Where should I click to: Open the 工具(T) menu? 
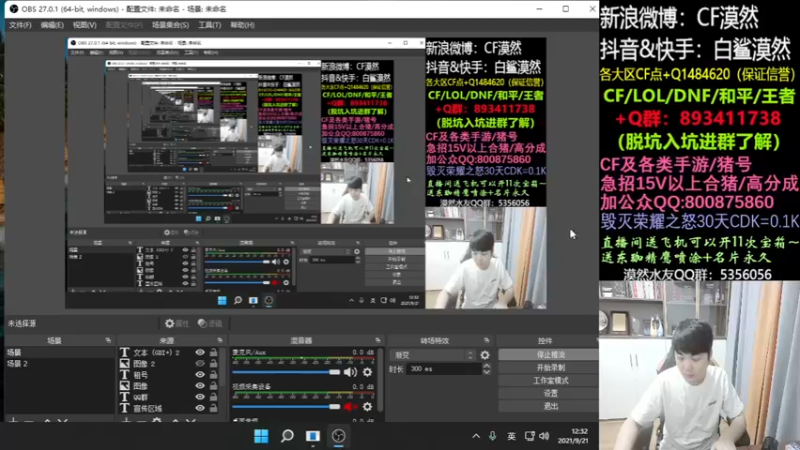[x=210, y=25]
